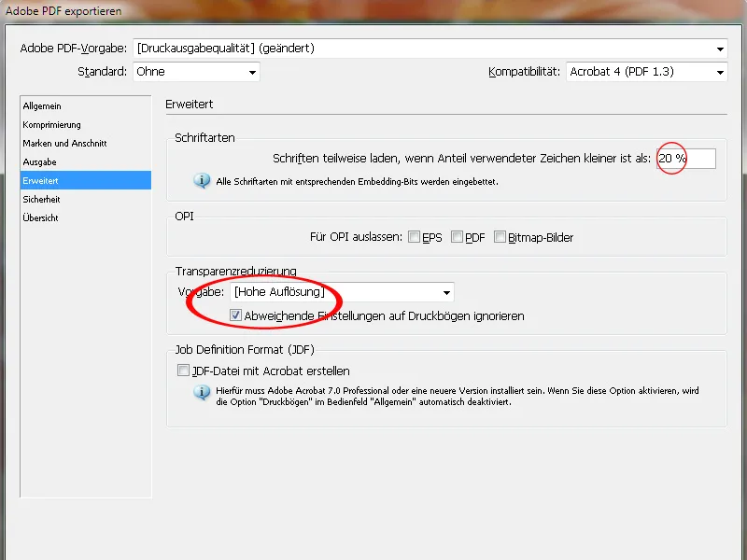The width and height of the screenshot is (747, 560).
Task: Open the Adobe PDF-Vorgabe dropdown
Action: tap(722, 49)
